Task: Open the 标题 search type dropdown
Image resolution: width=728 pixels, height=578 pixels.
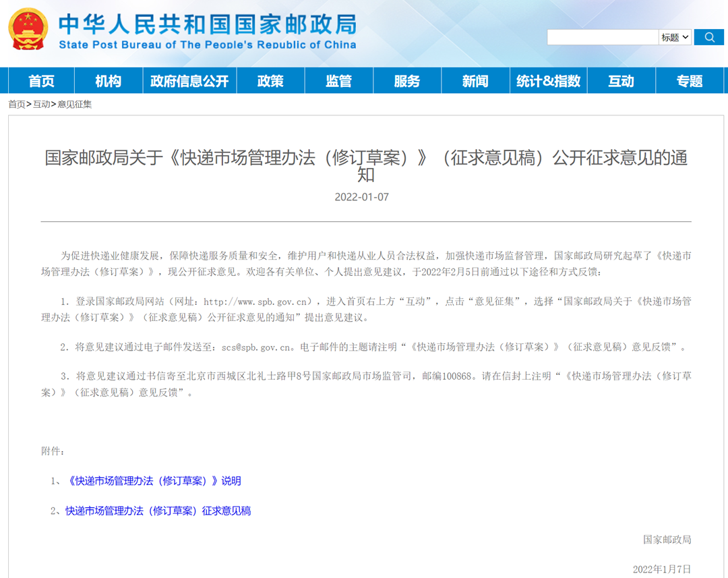Action: click(x=675, y=37)
